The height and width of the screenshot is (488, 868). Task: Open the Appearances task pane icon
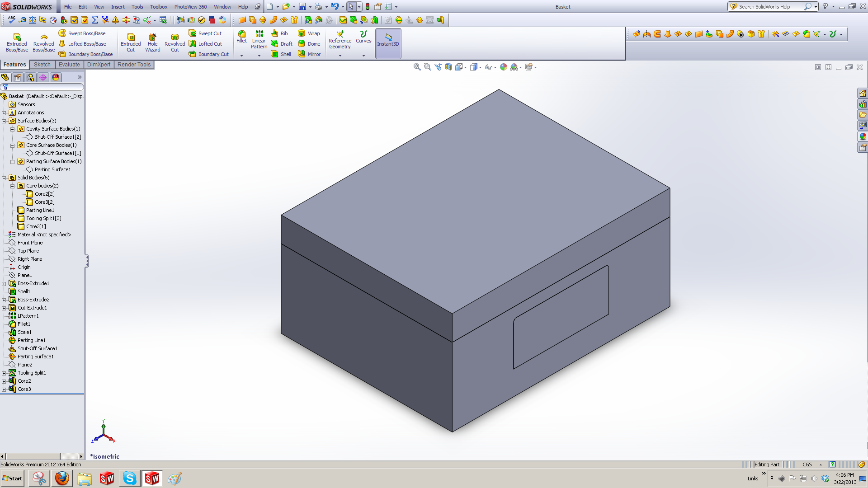pos(863,136)
